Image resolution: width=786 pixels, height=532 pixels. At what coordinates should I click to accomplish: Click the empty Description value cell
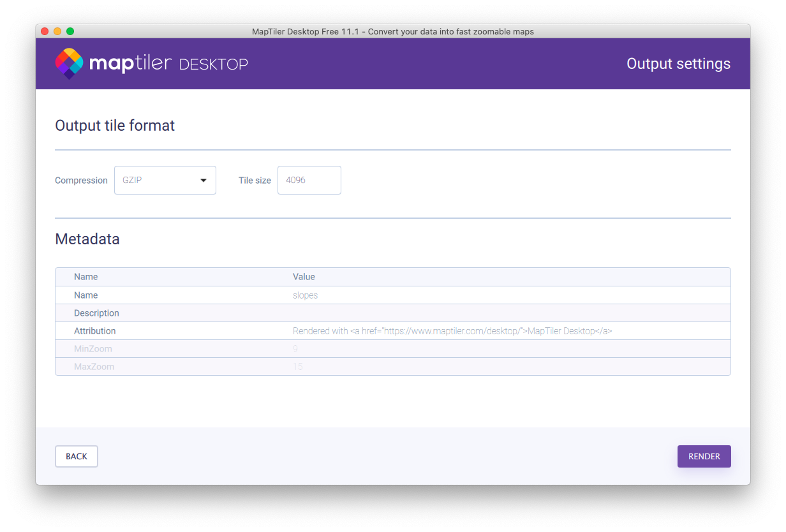[447, 313]
